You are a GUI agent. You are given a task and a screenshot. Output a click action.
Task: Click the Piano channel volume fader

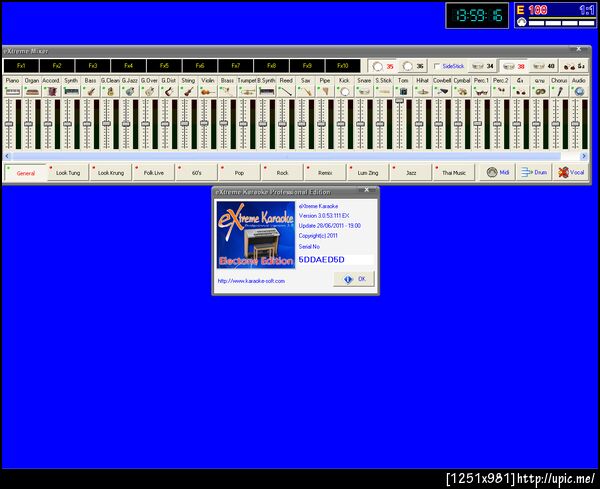(8, 124)
